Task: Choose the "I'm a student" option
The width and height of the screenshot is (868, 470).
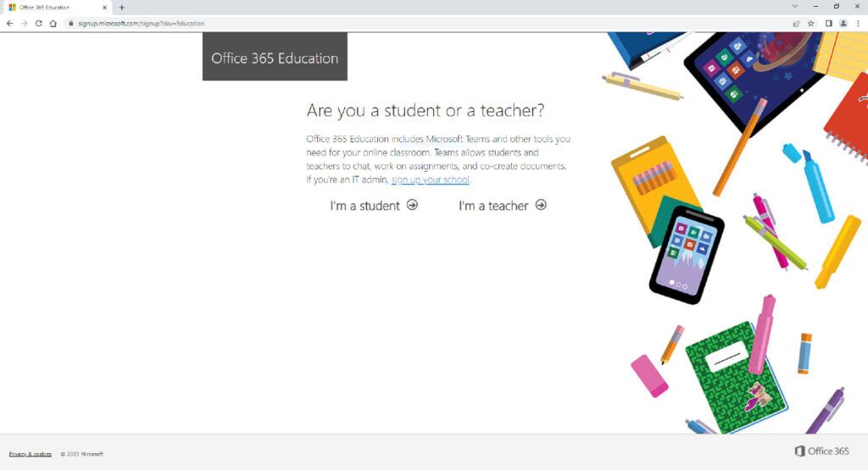Action: [373, 206]
